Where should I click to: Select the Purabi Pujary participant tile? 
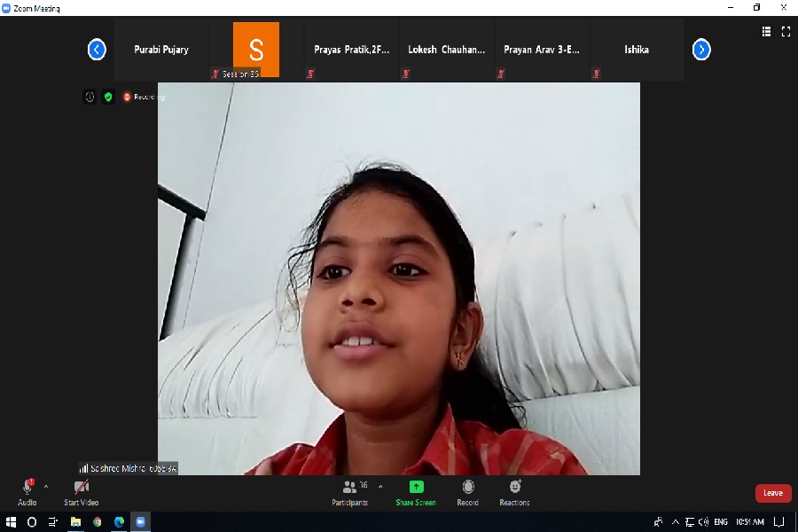coord(161,50)
